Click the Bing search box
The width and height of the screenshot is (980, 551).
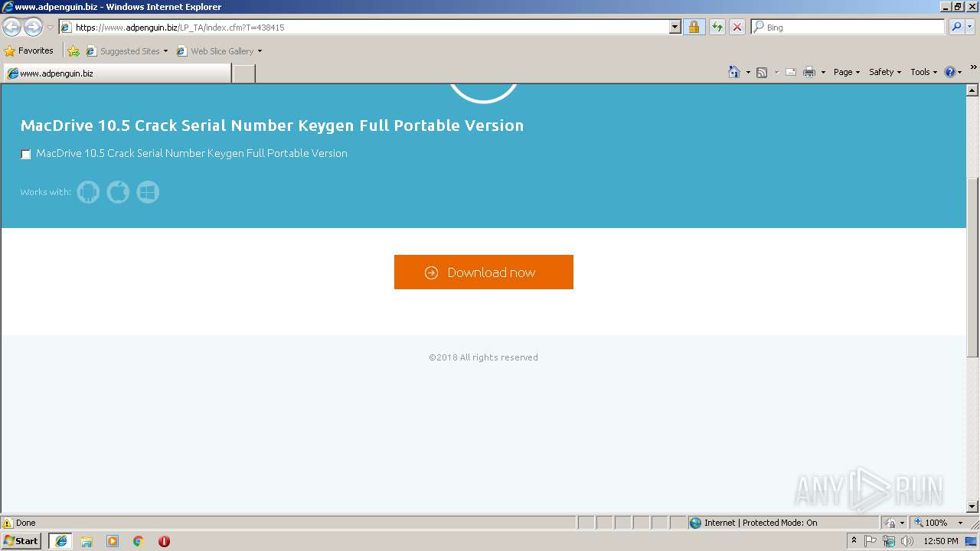pos(848,27)
